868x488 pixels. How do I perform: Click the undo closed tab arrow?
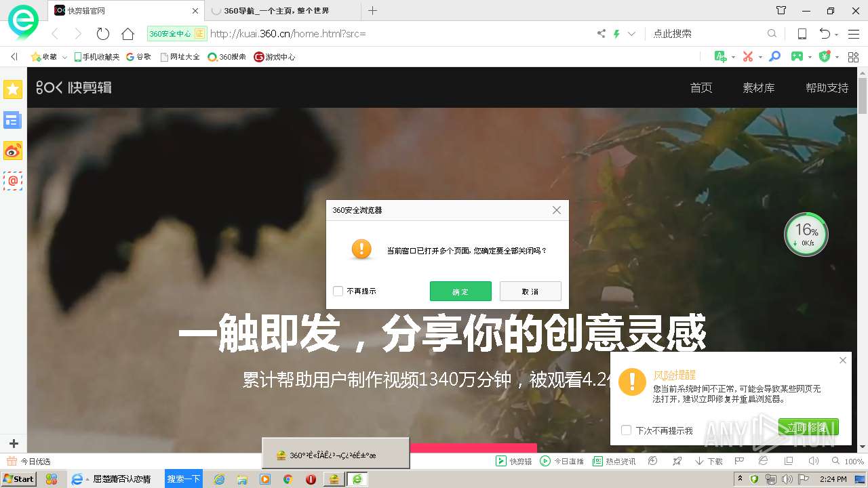pos(825,34)
